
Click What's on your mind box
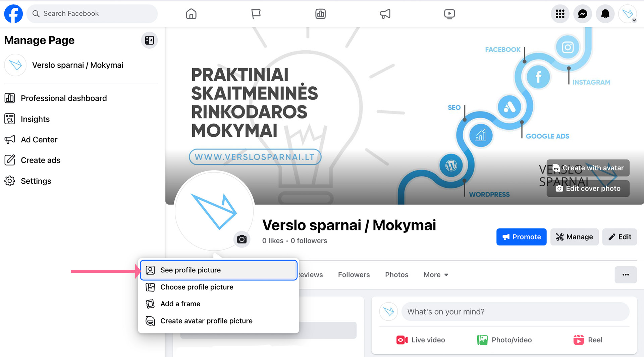pos(515,312)
